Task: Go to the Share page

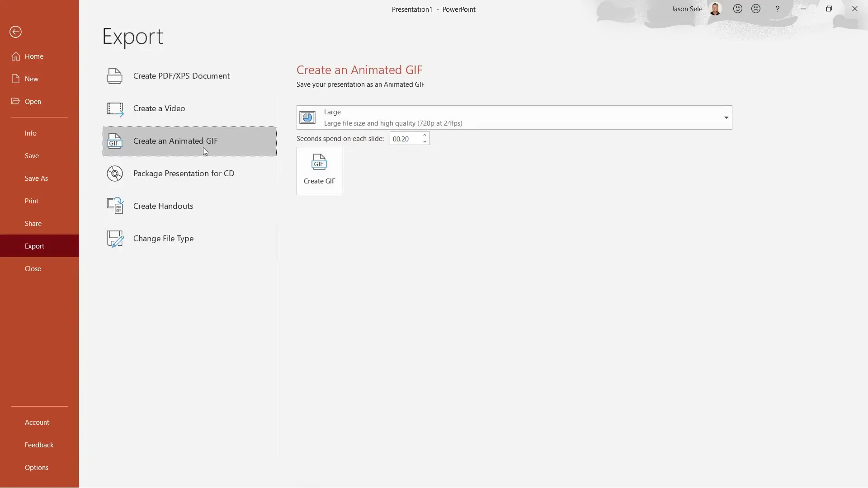Action: tap(39, 224)
